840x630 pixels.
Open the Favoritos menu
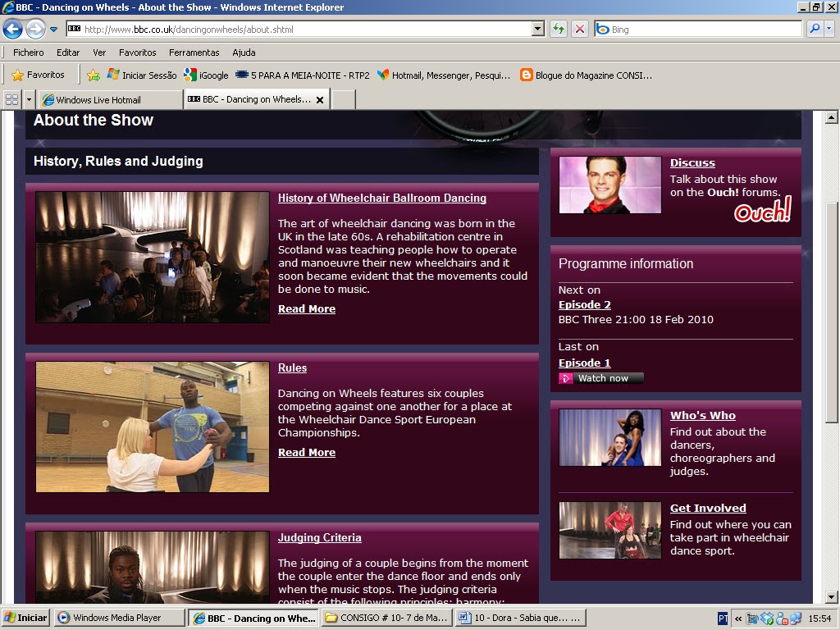click(x=138, y=52)
